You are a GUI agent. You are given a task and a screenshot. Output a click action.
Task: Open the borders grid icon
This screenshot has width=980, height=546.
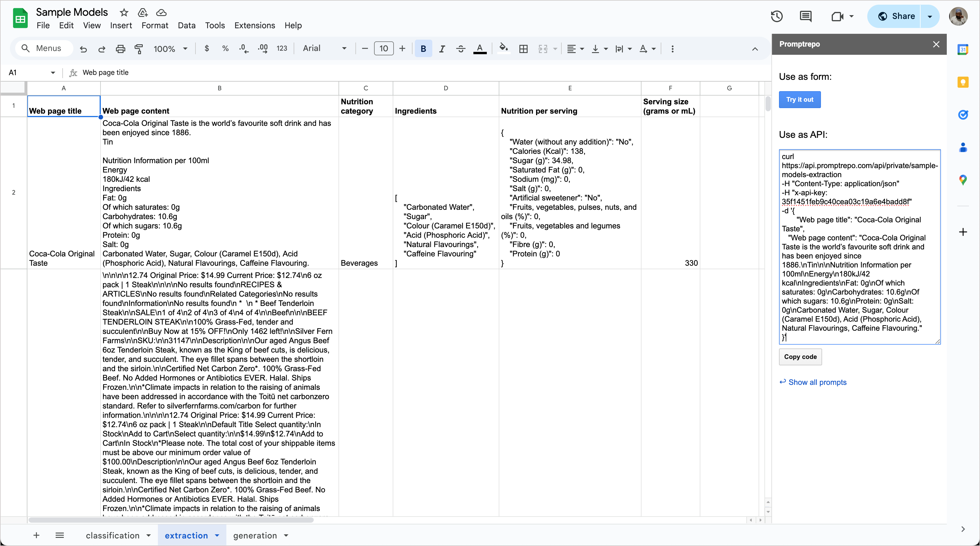tap(524, 49)
